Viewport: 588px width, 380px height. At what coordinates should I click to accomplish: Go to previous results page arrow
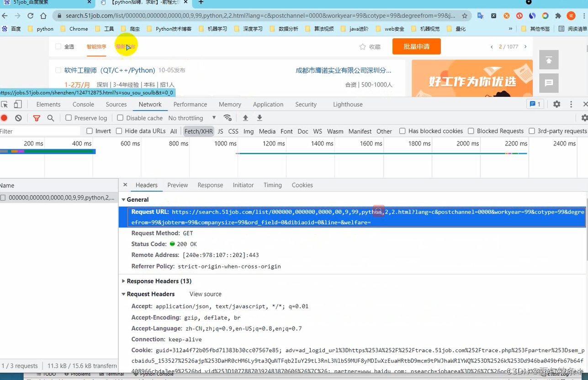(492, 47)
